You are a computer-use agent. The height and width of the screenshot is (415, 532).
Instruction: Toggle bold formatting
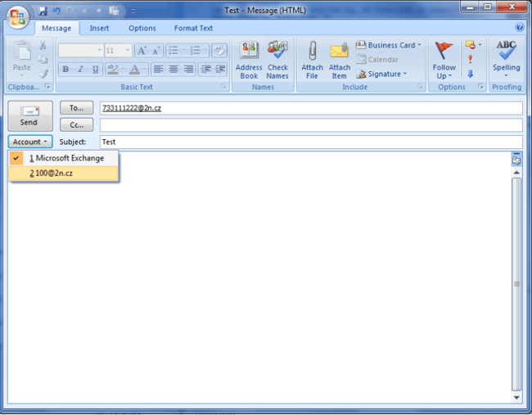[x=65, y=70]
